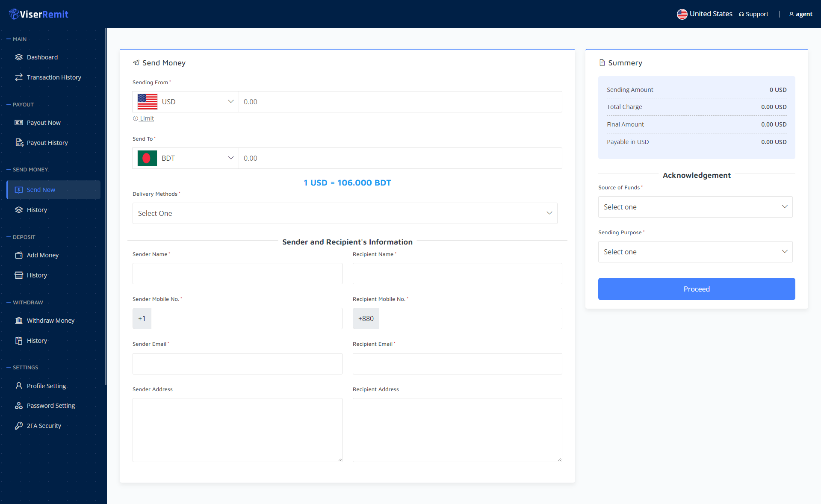Click the 2FA Security key icon

[x=19, y=426]
